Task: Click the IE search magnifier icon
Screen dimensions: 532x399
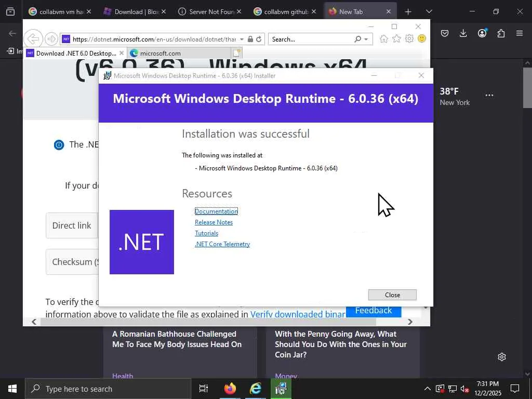Action: coord(357,39)
